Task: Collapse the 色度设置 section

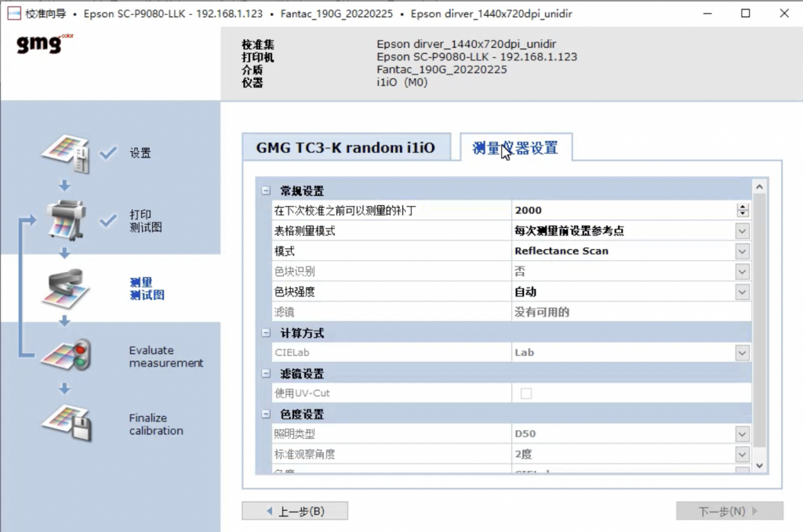Action: [266, 414]
